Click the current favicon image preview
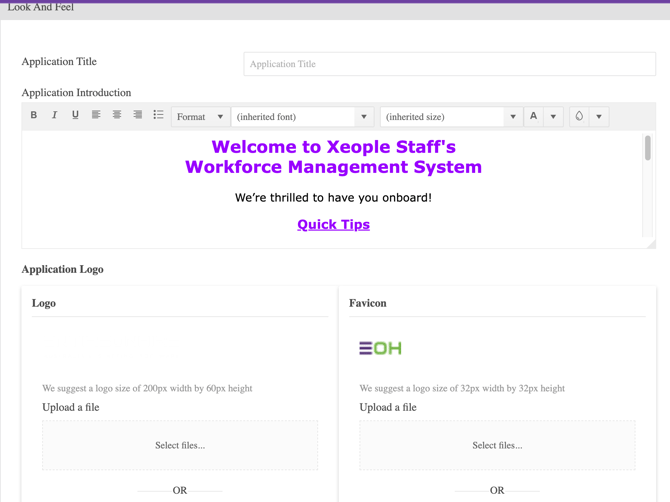The image size is (670, 502). coord(381,348)
